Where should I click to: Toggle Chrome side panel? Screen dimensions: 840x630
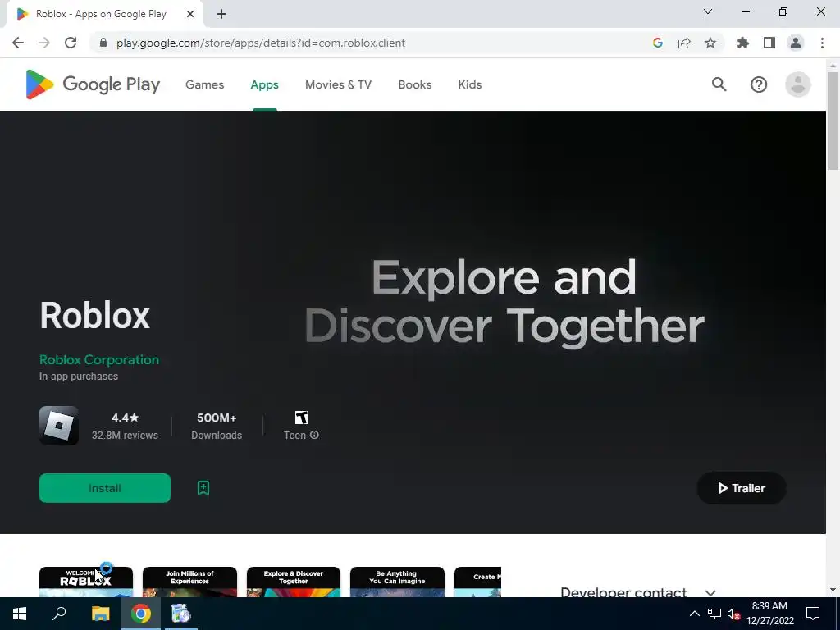[769, 43]
